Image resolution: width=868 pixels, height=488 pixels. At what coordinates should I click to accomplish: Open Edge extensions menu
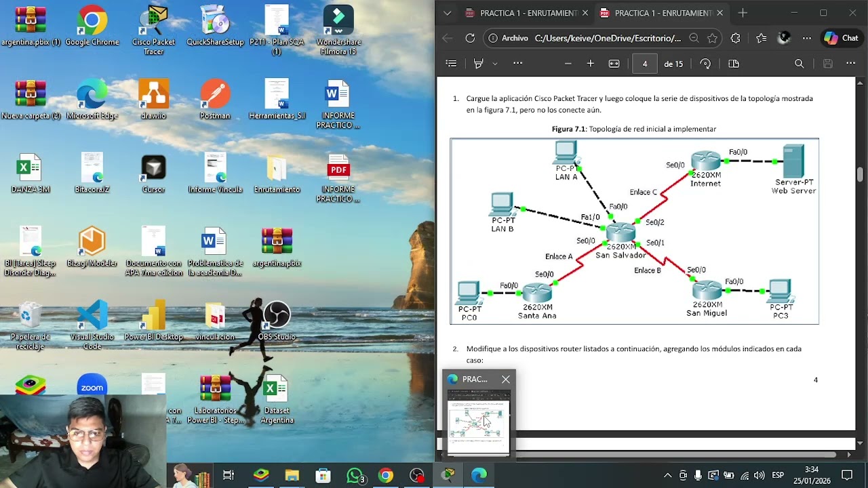[x=736, y=39]
